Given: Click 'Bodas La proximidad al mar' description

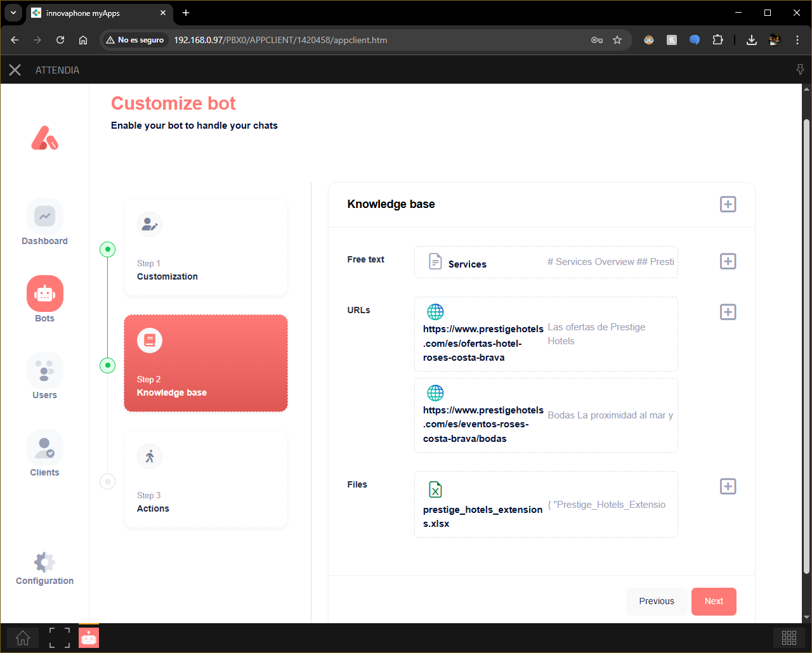Looking at the screenshot, I should [610, 415].
